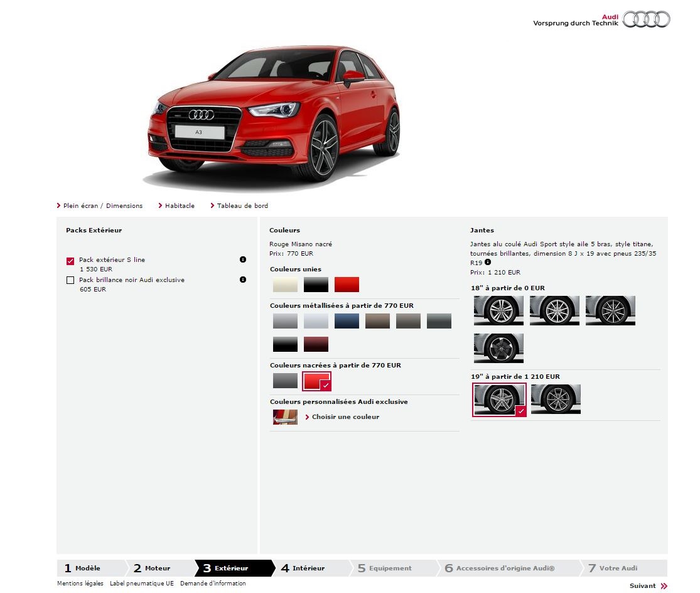Screen dimensions: 700x593
Task: Select the first 18-inch wheel design
Action: [x=498, y=310]
